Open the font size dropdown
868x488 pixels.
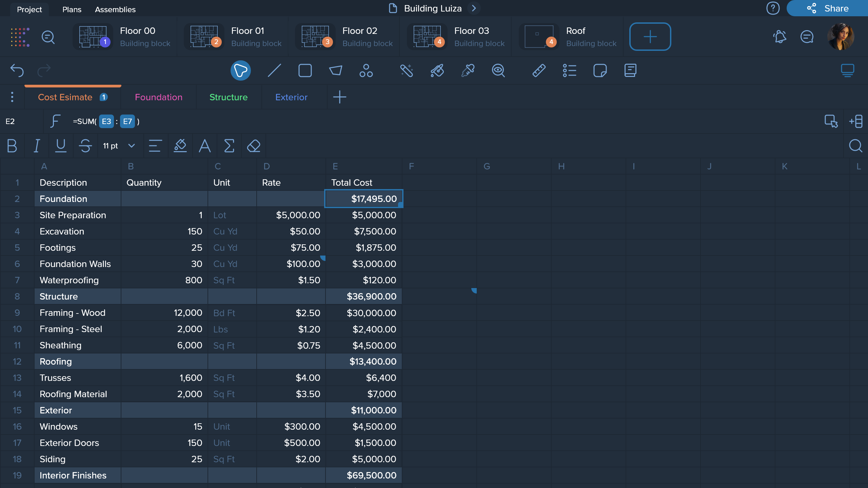(119, 146)
